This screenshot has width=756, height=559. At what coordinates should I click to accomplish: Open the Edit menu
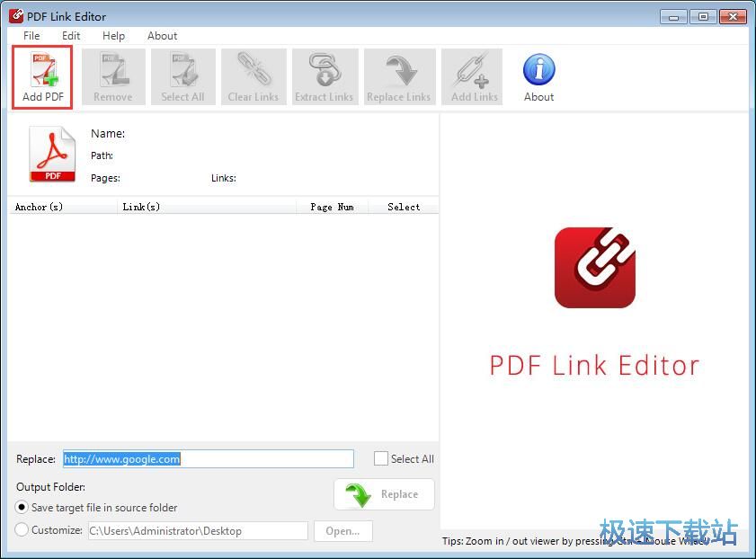coord(71,36)
